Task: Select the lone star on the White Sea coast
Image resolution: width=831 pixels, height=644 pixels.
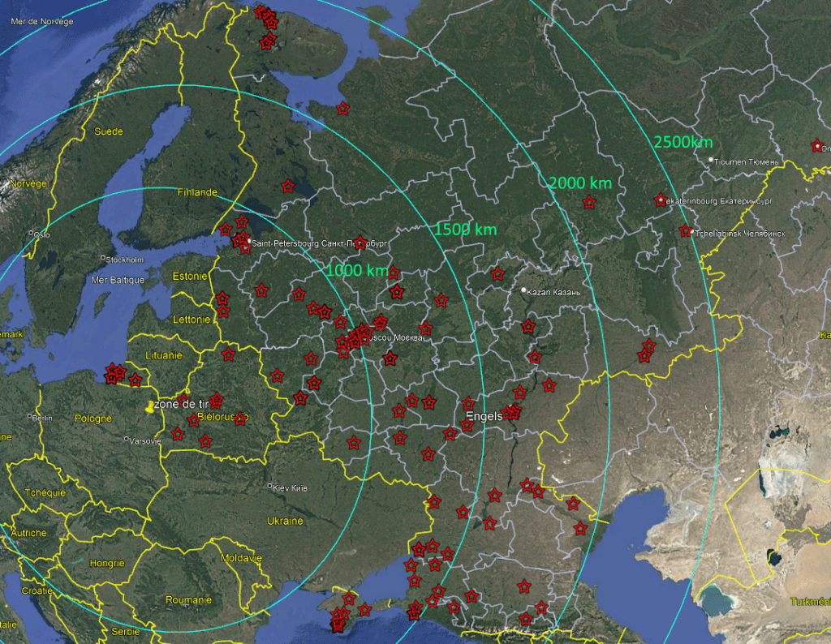Action: [343, 108]
